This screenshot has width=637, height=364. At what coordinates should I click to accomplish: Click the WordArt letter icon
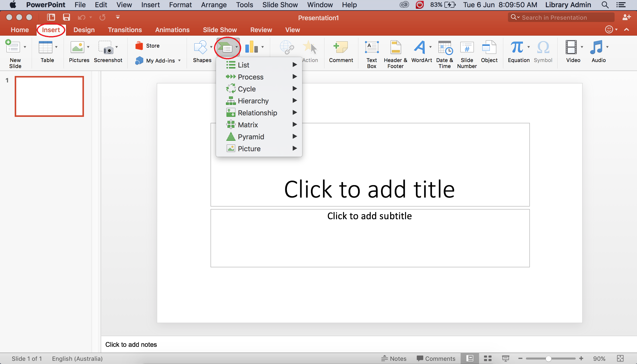420,47
